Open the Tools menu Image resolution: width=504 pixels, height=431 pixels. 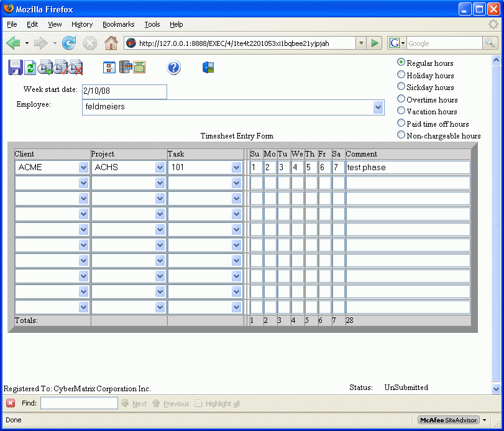tap(152, 24)
